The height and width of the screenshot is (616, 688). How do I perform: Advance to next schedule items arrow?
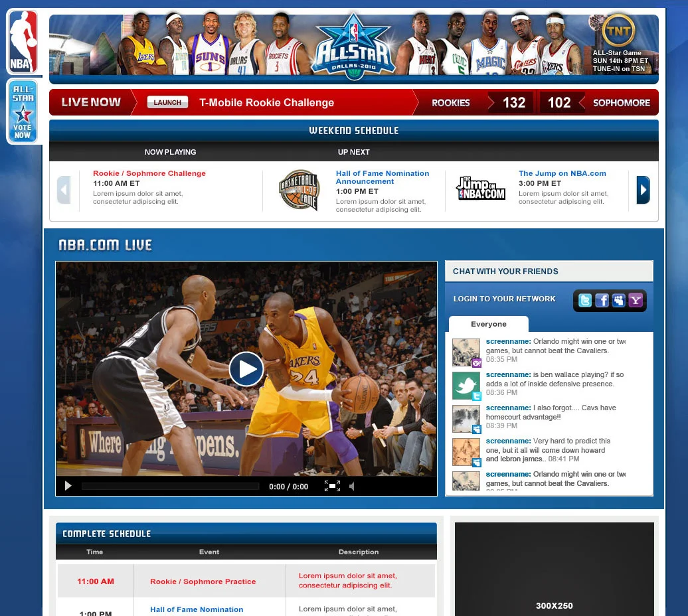[644, 190]
